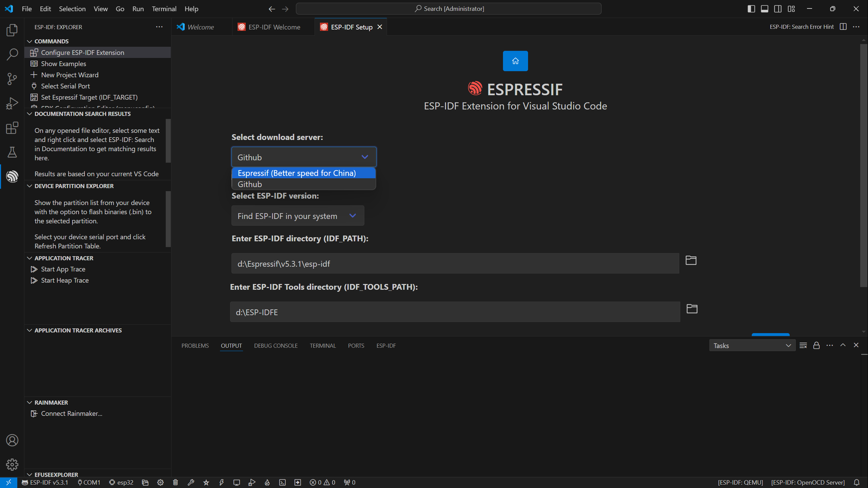Open the Testing flask view
This screenshot has height=488, width=868.
pos(12,152)
